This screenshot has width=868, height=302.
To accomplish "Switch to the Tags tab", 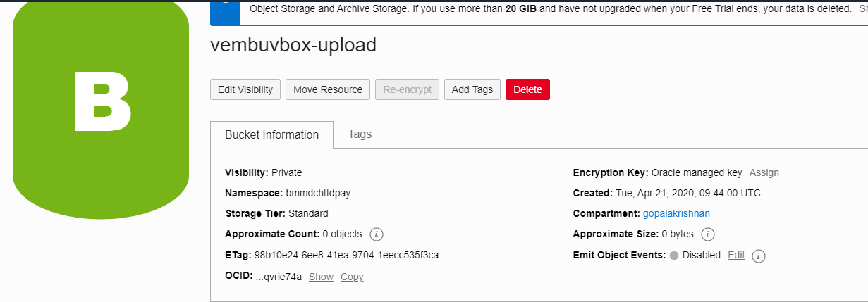I will tap(360, 134).
